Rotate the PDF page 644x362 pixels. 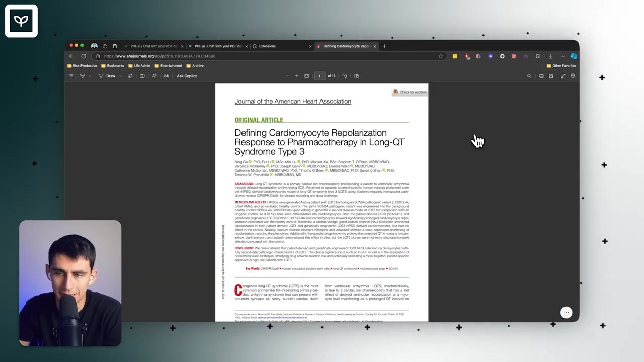click(345, 76)
